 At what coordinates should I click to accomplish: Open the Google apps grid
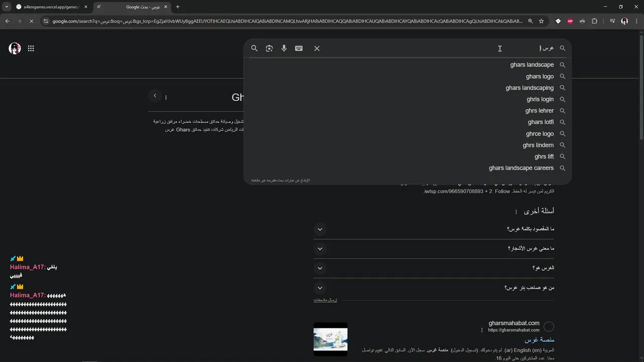tap(31, 48)
